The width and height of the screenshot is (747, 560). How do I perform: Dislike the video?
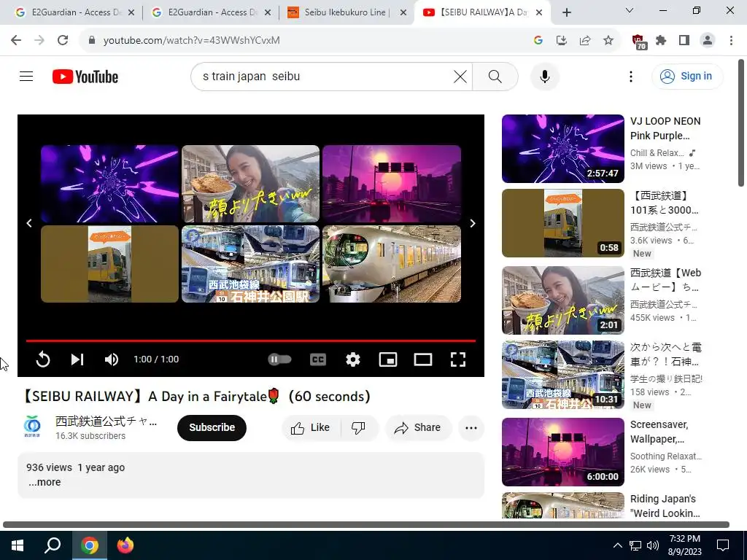pos(358,427)
